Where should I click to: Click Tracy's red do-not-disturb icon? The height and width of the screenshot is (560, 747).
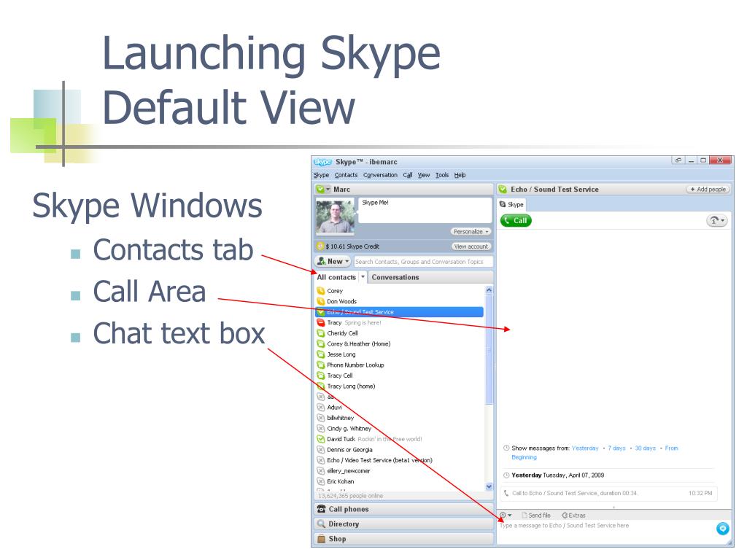click(321, 322)
